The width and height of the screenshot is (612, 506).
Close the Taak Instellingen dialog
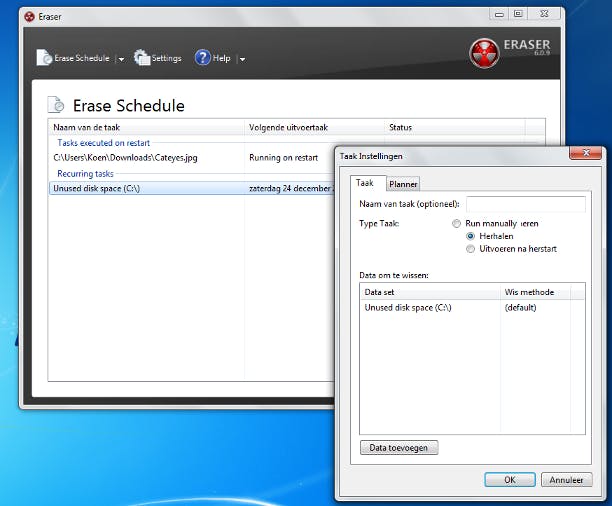pos(585,153)
